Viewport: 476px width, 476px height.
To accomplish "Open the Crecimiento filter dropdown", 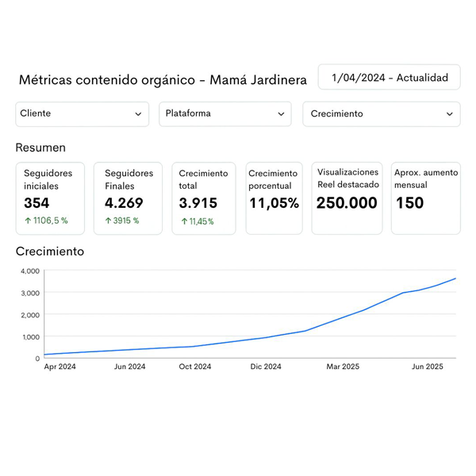I will coord(381,114).
